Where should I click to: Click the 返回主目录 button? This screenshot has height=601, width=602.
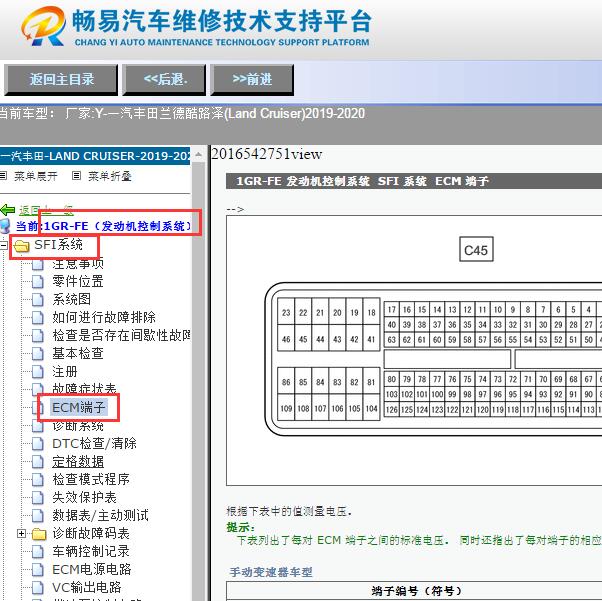(61, 79)
